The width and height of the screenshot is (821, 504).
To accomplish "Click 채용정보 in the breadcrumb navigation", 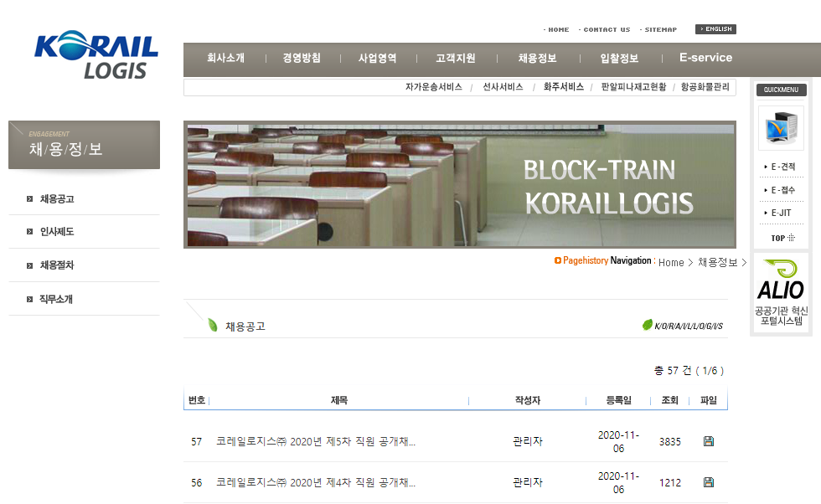I will [718, 263].
